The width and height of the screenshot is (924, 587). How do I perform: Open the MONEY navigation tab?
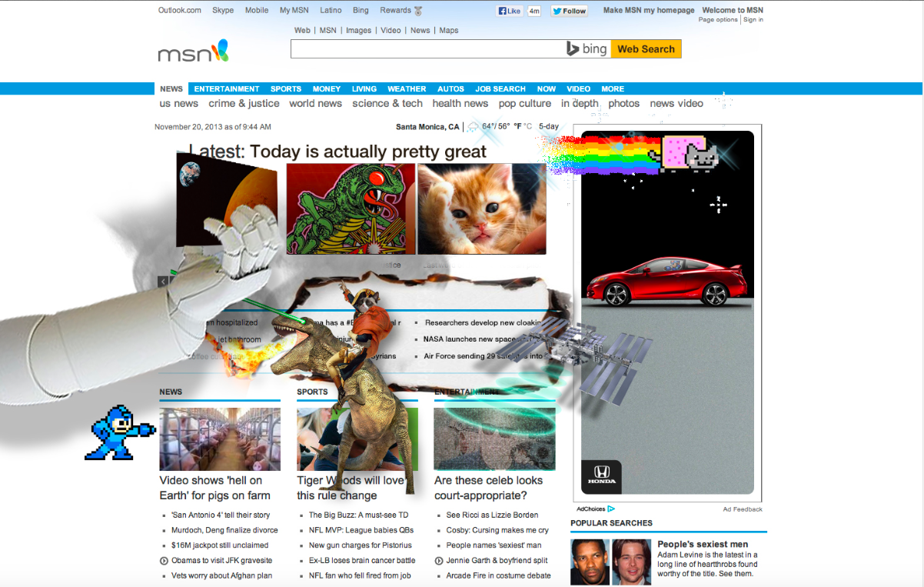[327, 88]
